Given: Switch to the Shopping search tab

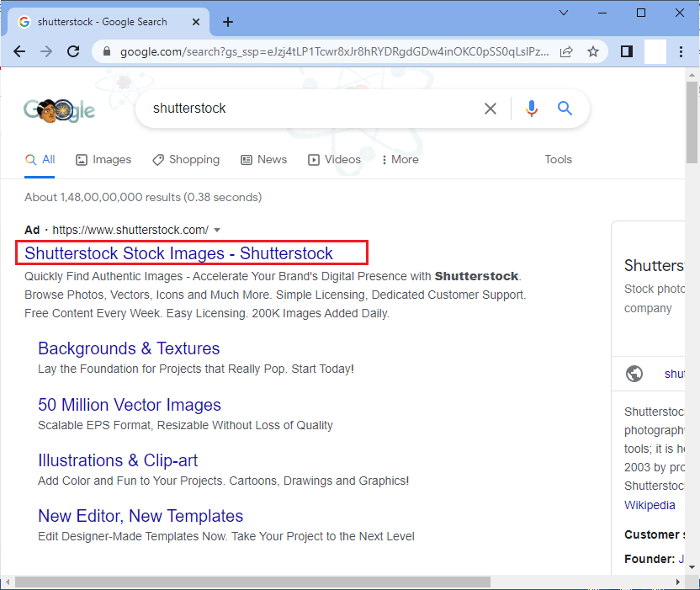Looking at the screenshot, I should point(186,159).
